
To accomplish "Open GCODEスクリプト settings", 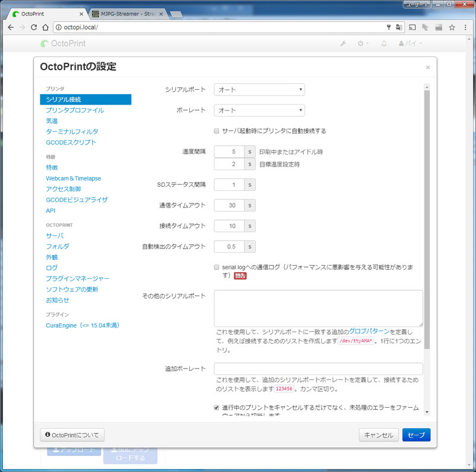I will tap(71, 142).
